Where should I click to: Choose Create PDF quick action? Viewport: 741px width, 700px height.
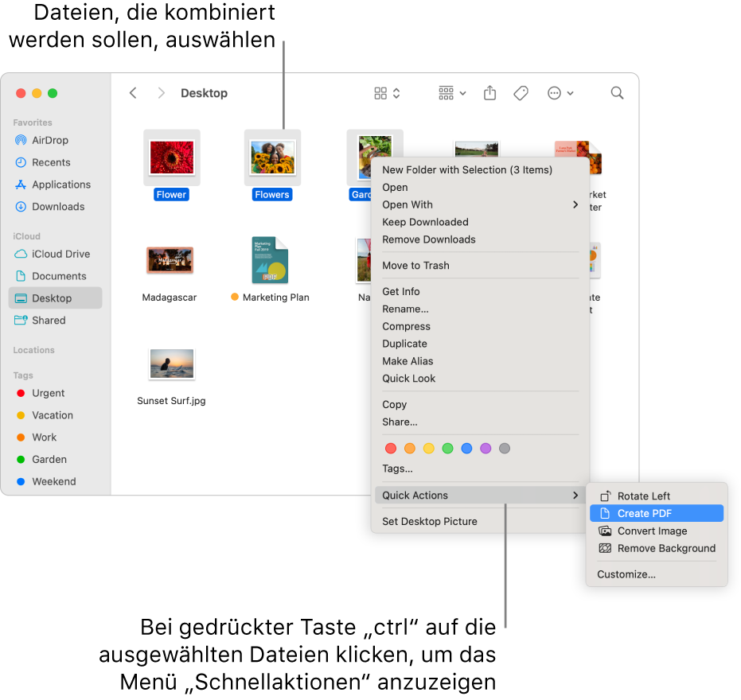(x=657, y=513)
